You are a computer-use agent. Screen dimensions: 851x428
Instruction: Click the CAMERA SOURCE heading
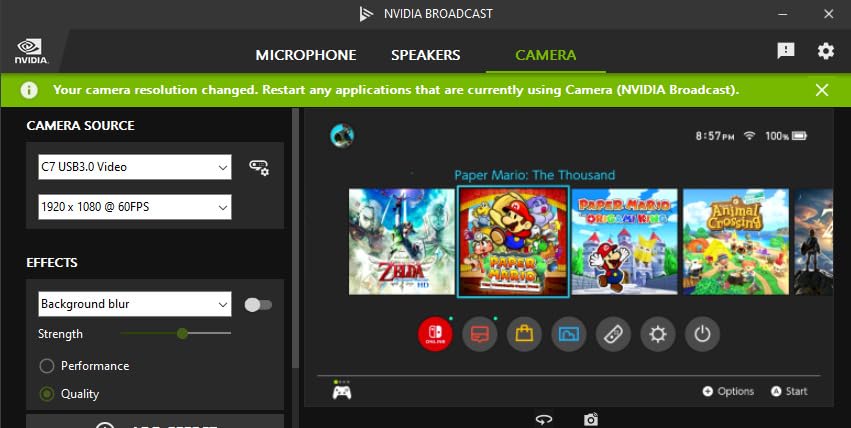[x=80, y=125]
